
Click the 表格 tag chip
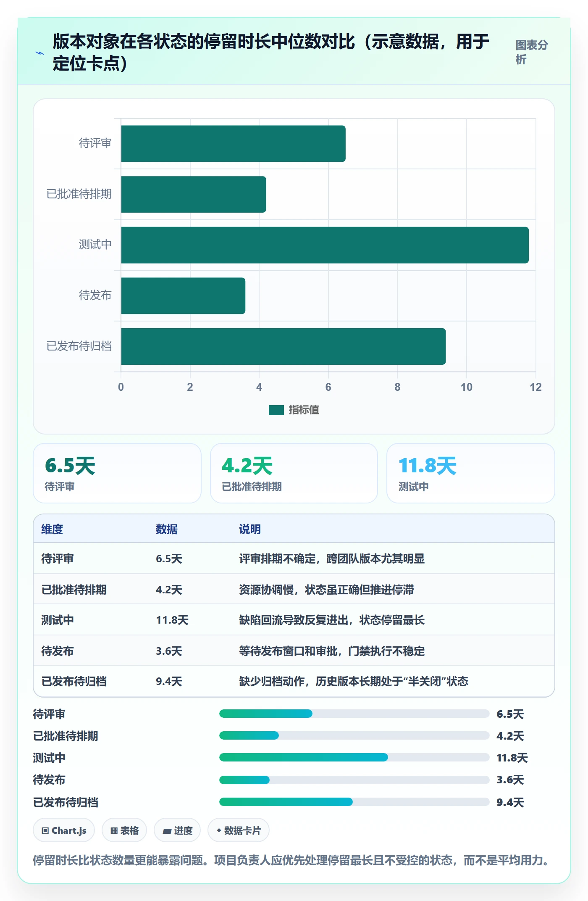point(124,830)
